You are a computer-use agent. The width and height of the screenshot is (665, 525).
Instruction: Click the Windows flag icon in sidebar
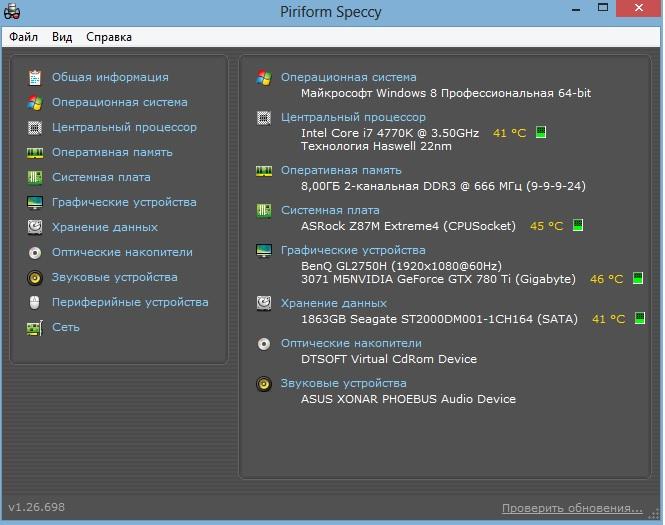[35, 103]
